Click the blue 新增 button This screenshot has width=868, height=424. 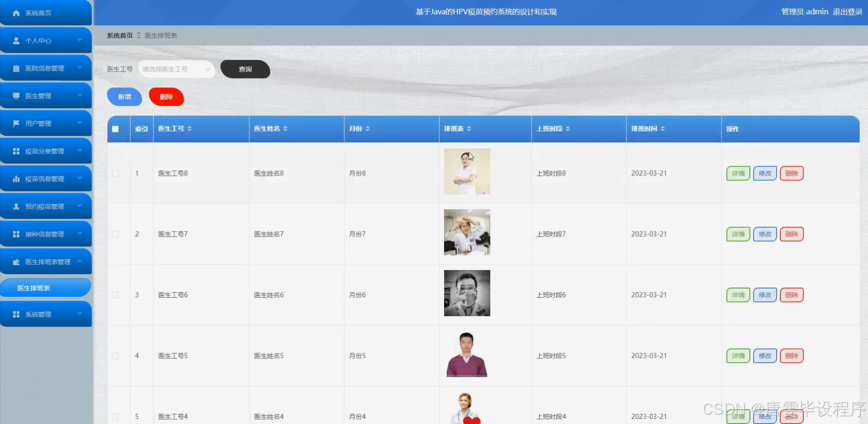124,97
